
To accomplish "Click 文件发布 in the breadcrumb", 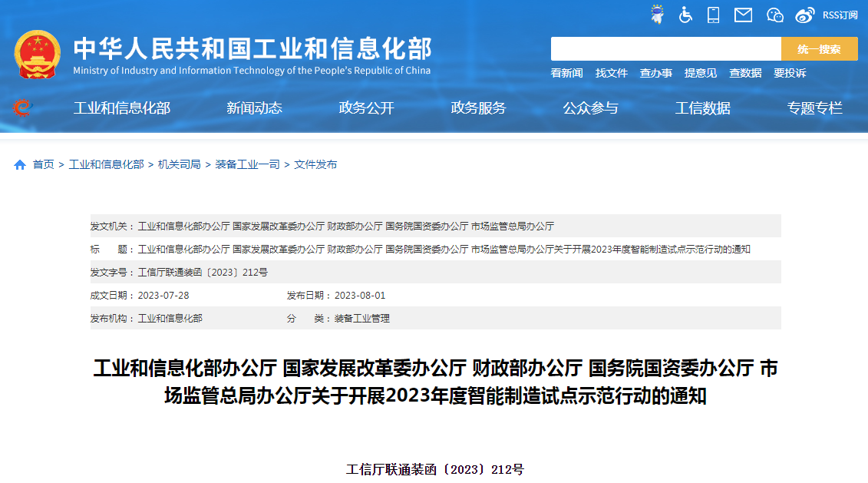I will pos(315,164).
